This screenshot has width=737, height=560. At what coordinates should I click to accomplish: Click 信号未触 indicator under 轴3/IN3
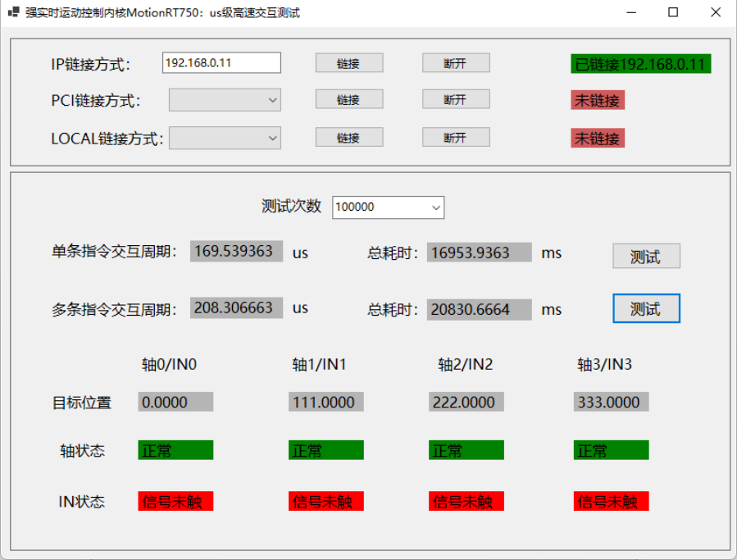pos(611,501)
